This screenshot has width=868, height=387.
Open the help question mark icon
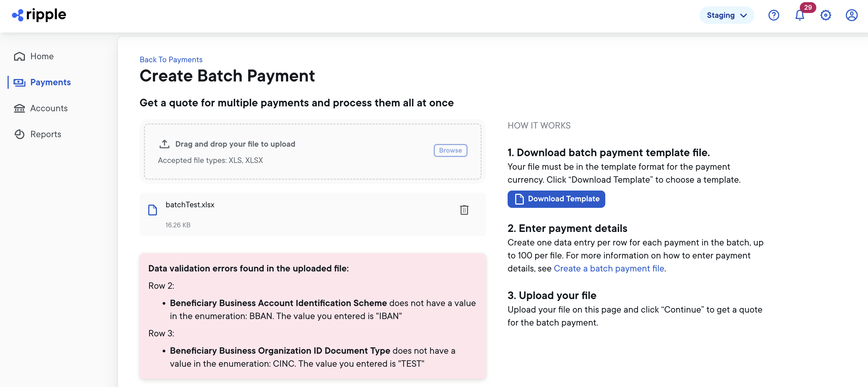tap(774, 15)
